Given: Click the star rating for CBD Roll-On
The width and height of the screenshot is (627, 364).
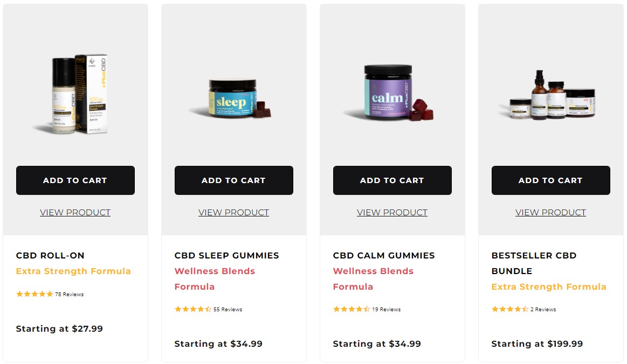Looking at the screenshot, I should (35, 294).
